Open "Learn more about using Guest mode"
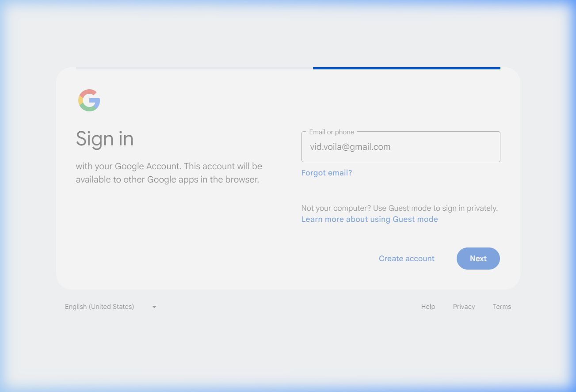Screen dimensions: 576x392 point(369,219)
